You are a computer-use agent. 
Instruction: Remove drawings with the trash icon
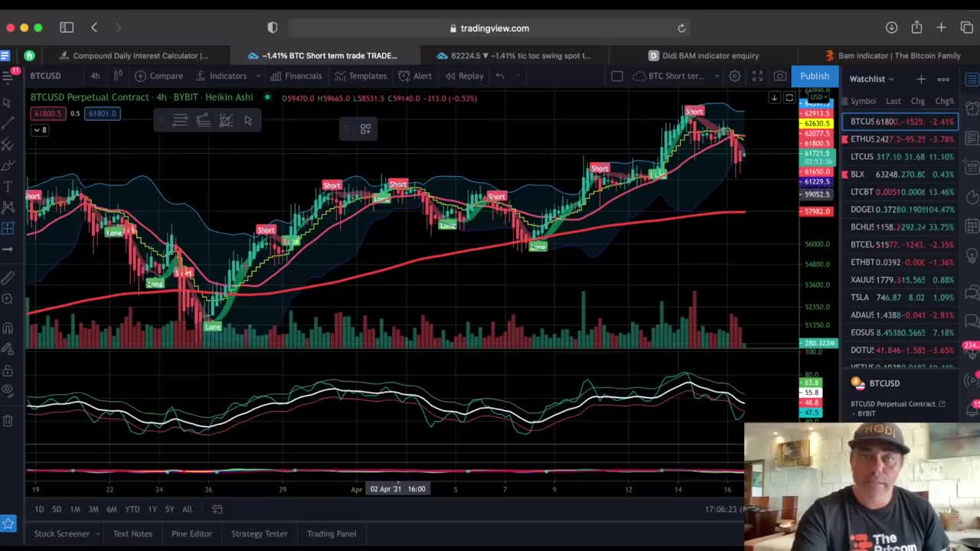point(8,420)
